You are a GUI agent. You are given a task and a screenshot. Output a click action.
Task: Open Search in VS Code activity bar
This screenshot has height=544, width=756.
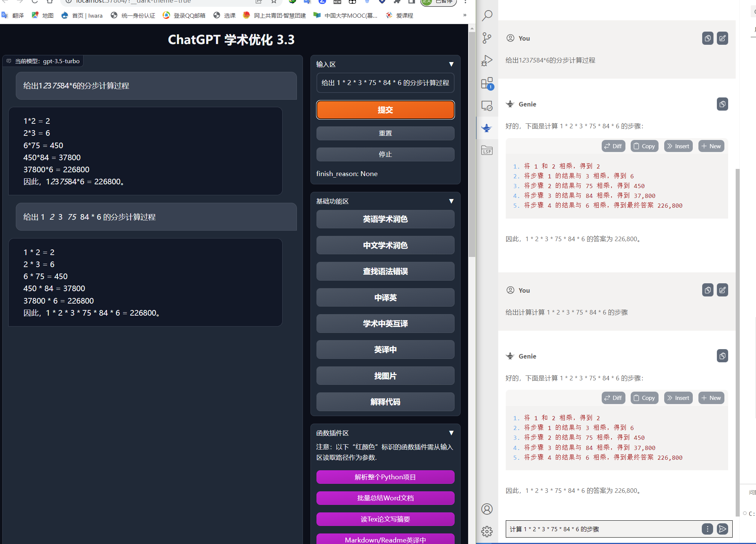coord(487,16)
